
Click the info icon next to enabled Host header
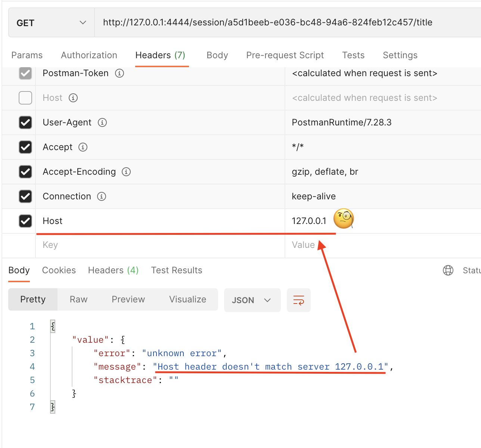click(73, 221)
